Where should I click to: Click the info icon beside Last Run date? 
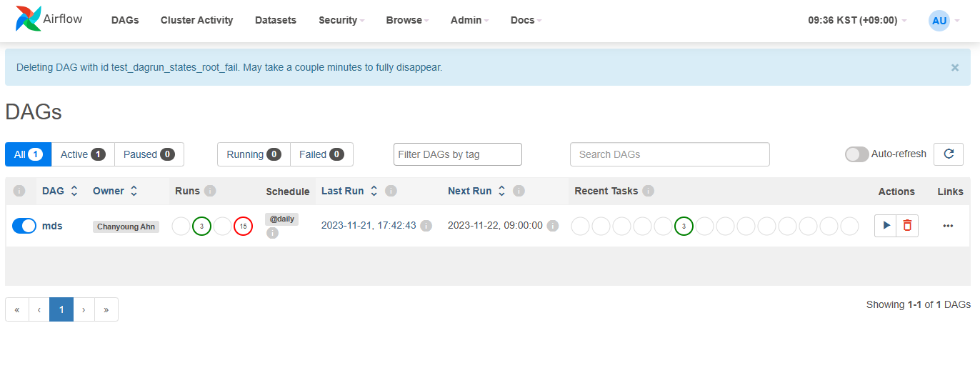(x=426, y=226)
